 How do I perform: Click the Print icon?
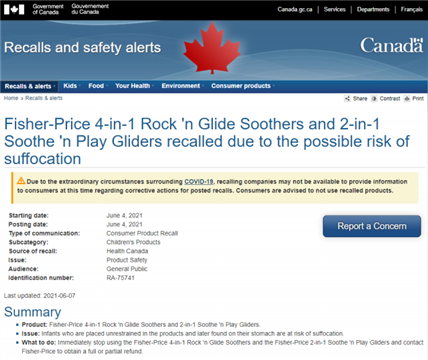407,98
